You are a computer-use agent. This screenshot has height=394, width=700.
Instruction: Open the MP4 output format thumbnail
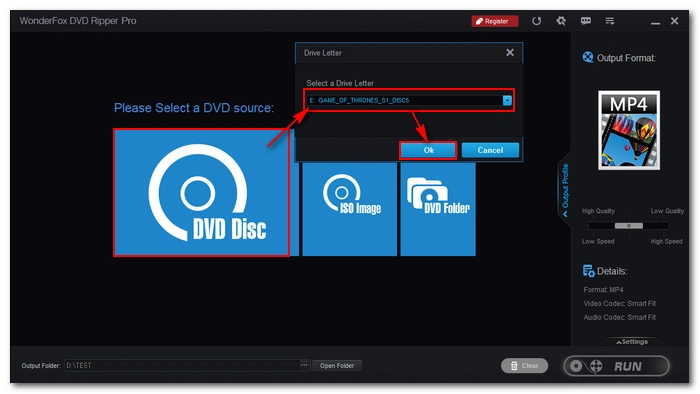click(x=629, y=130)
